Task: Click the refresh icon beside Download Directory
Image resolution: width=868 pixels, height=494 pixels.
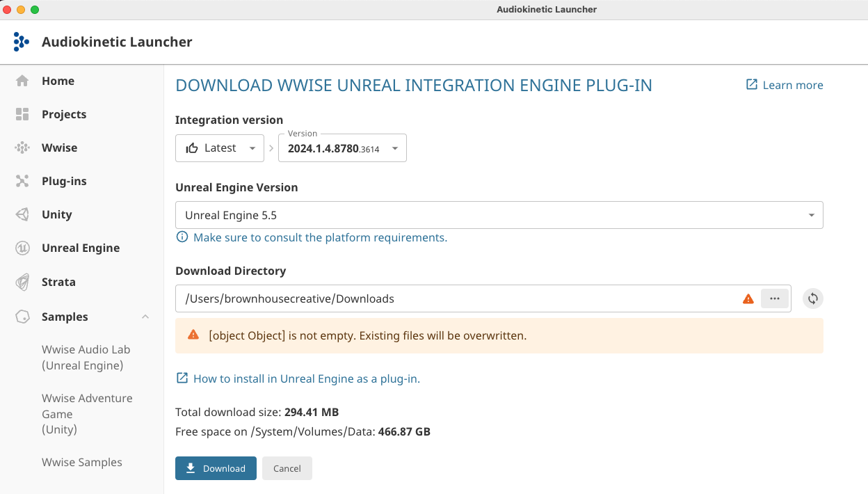Action: pos(812,298)
